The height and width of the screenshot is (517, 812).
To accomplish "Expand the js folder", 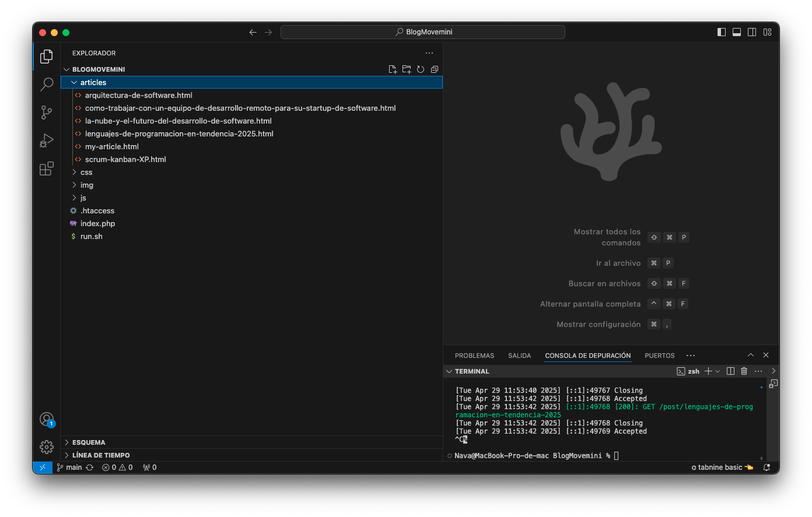I will pyautogui.click(x=252, y=198).
